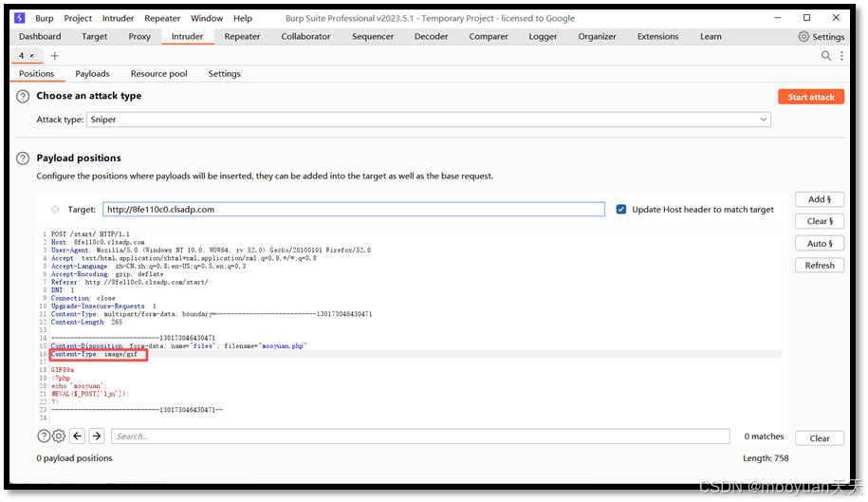Click the Target URL input field
This screenshot has height=502, width=868.
coord(354,209)
